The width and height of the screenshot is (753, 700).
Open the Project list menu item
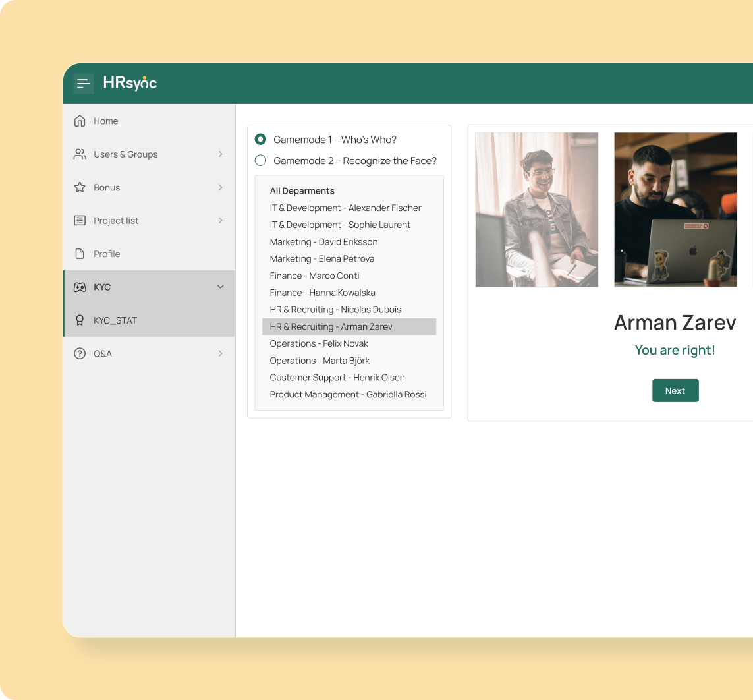150,221
